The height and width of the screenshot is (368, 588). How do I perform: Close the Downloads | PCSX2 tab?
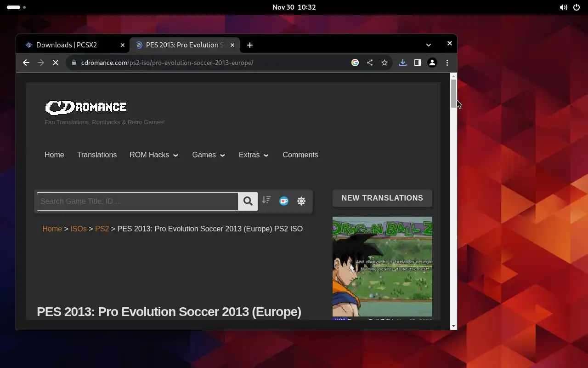(123, 45)
